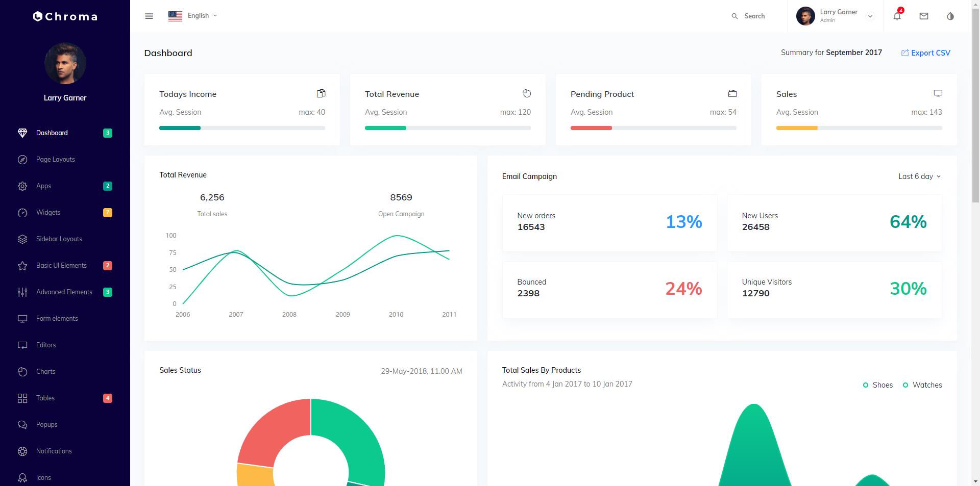Click the Search input field
This screenshot has width=980, height=486.
click(x=754, y=16)
